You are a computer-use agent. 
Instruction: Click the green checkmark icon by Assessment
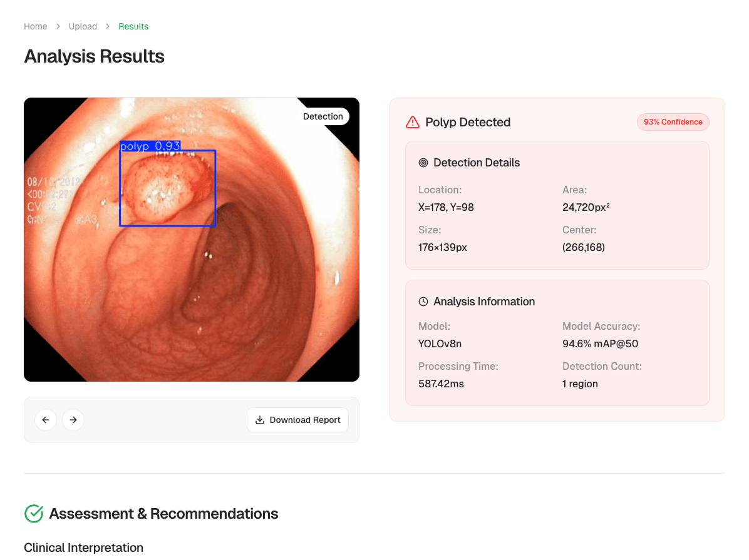pos(34,514)
